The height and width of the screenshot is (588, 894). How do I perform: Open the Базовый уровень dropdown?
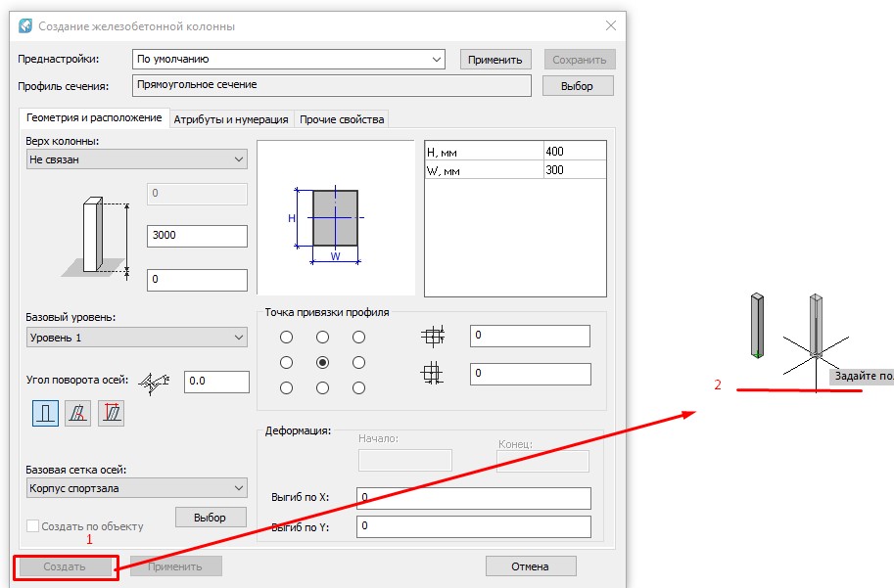click(137, 338)
